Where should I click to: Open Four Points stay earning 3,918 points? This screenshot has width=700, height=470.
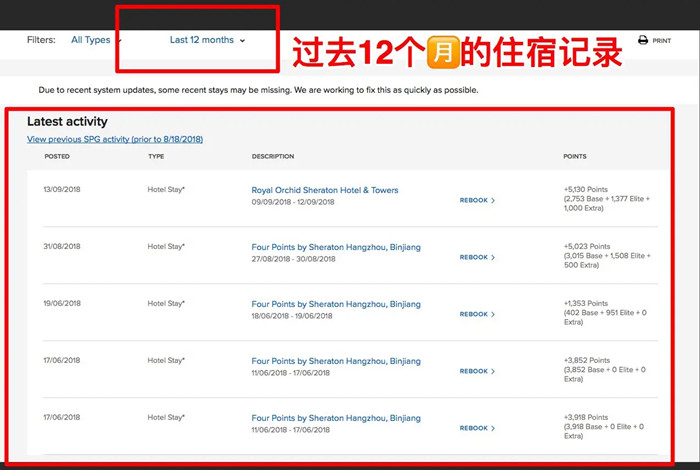(x=336, y=418)
